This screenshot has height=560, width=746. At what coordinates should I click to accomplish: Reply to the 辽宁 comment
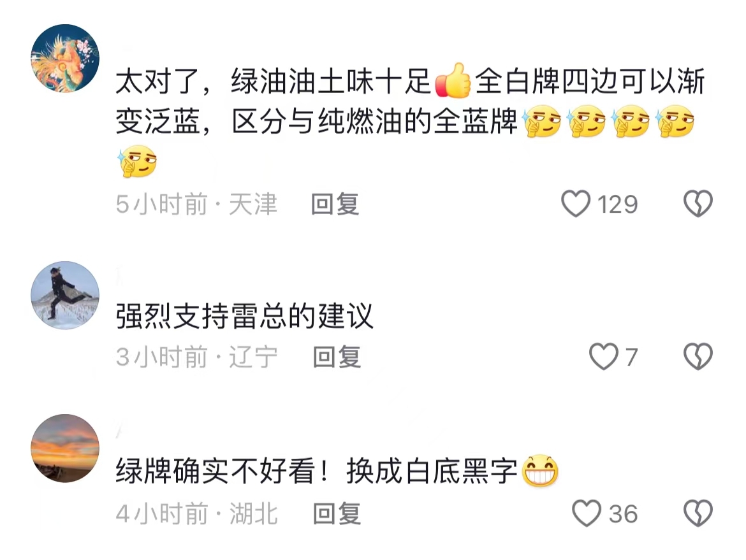click(x=337, y=357)
